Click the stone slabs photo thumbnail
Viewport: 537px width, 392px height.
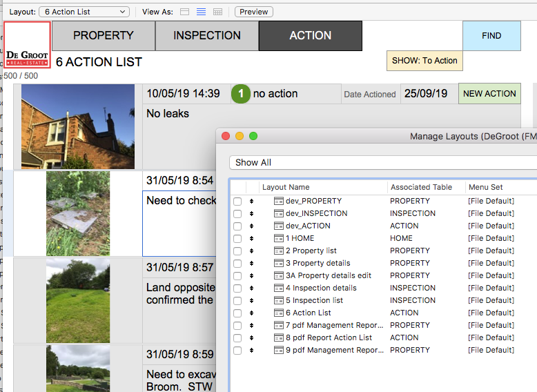78,214
